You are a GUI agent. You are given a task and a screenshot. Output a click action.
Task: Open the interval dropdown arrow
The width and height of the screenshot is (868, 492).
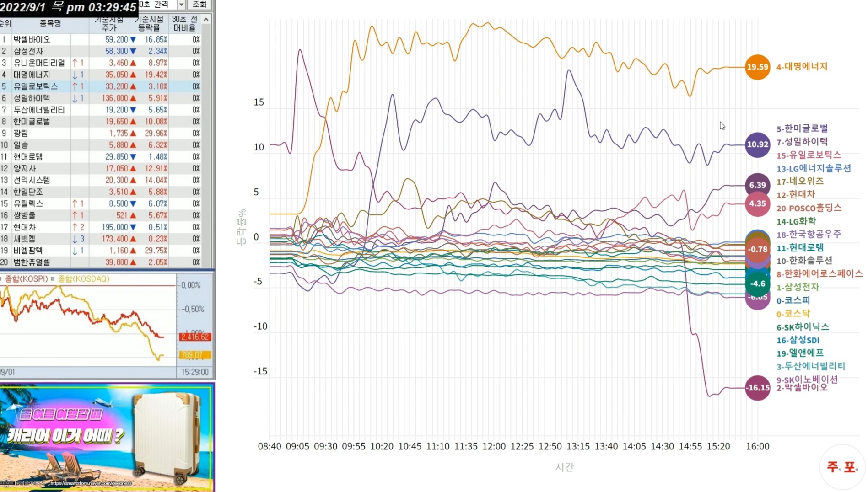pos(181,5)
